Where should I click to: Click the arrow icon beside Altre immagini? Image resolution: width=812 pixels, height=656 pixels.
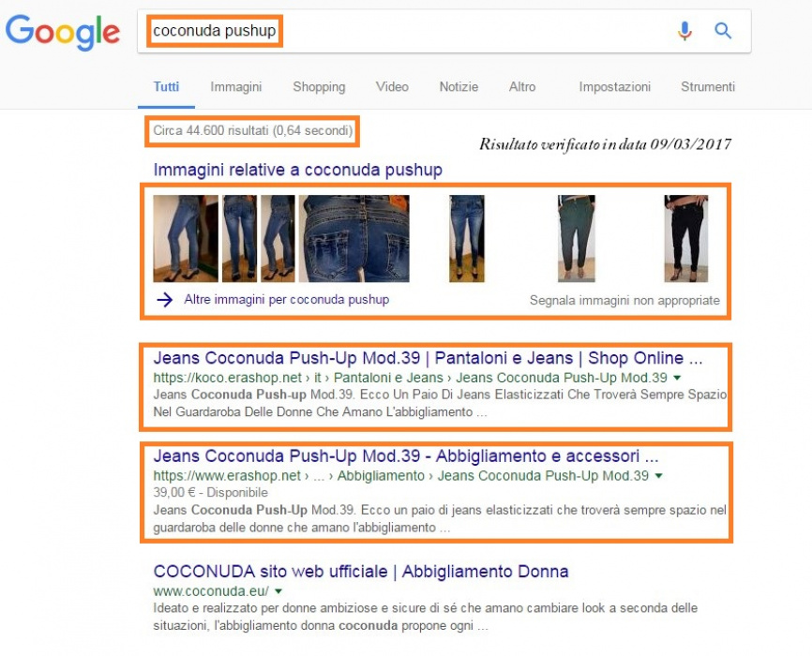[164, 300]
